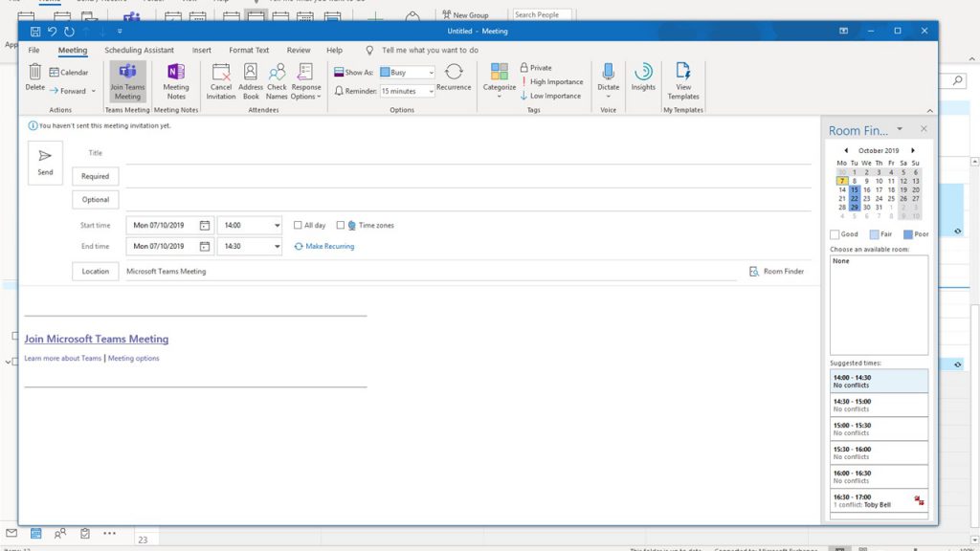The height and width of the screenshot is (551, 980).
Task: Open the start date calendar picker
Action: (205, 226)
